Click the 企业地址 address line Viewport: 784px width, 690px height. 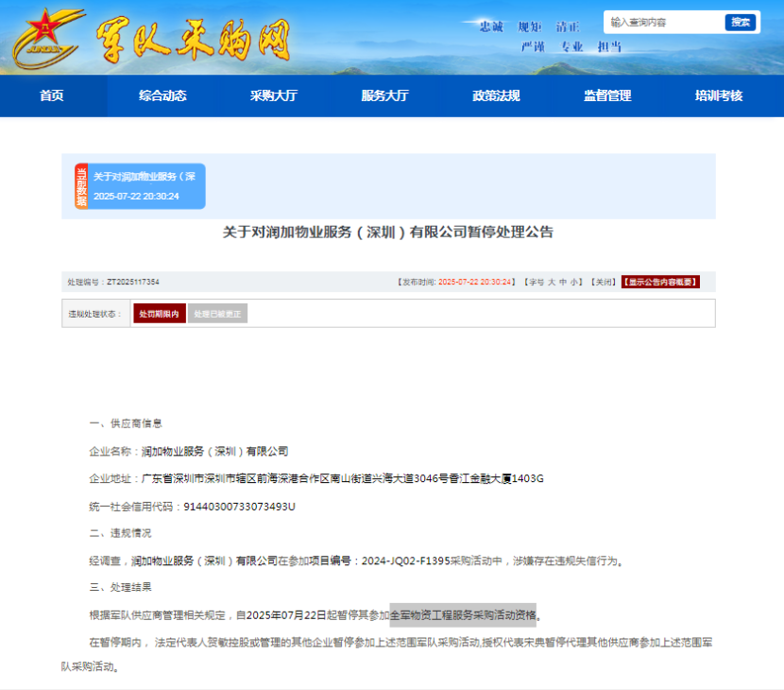click(x=316, y=479)
